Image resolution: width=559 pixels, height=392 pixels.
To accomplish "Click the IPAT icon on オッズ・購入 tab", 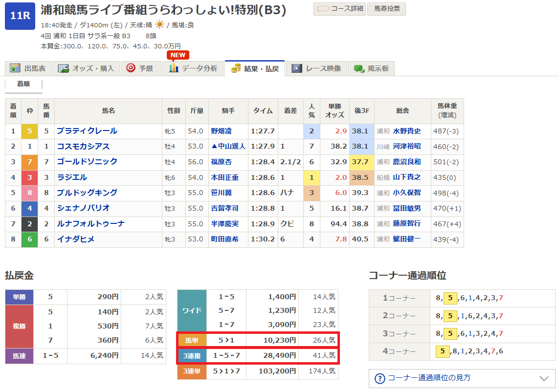I will (63, 68).
